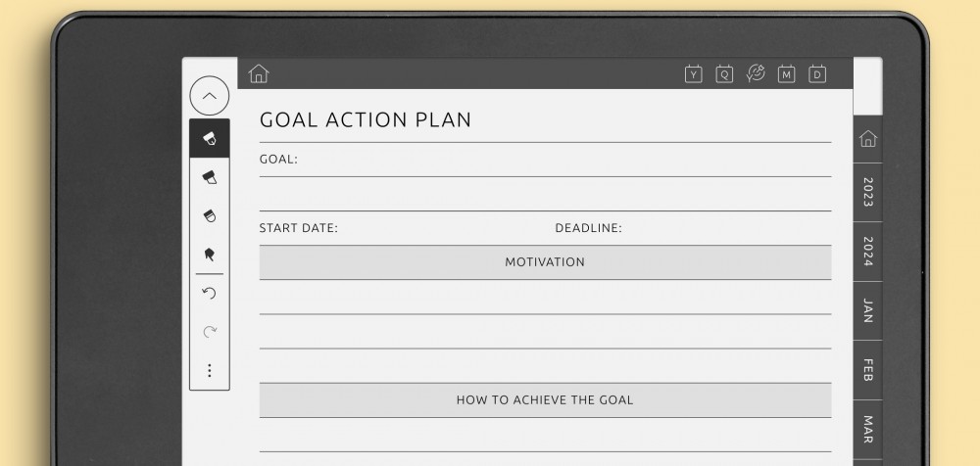Viewport: 980px width, 466px height.
Task: Switch to the 2023 side tab
Action: tap(867, 192)
